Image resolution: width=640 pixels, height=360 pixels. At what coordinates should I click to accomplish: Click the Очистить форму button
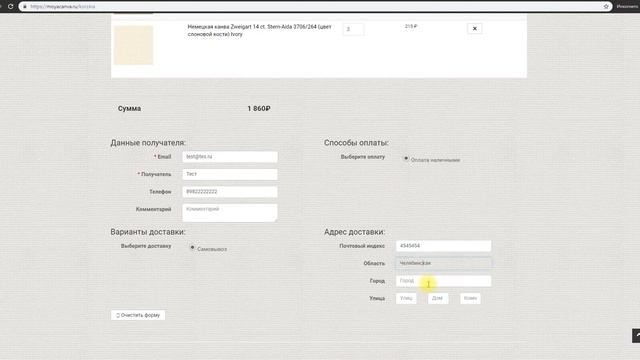pos(138,315)
